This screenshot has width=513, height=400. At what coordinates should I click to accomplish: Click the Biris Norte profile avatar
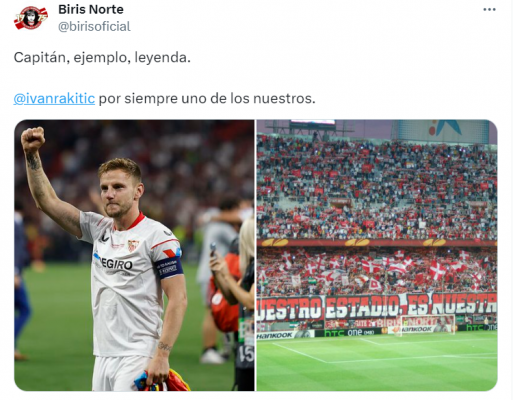(31, 18)
